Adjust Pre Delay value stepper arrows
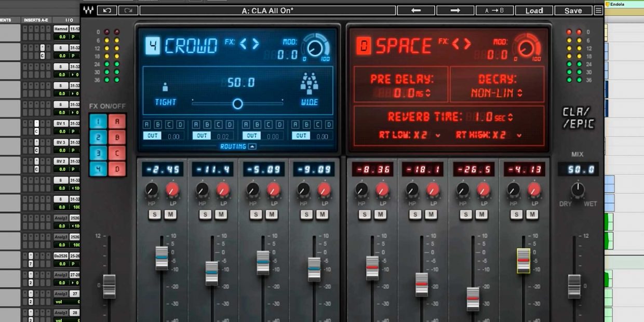 point(428,94)
